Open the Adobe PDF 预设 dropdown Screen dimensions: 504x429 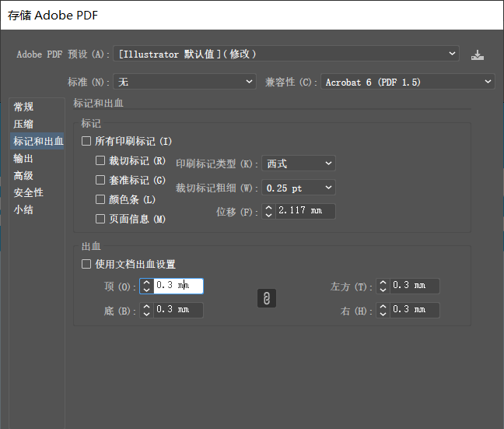pyautogui.click(x=286, y=54)
